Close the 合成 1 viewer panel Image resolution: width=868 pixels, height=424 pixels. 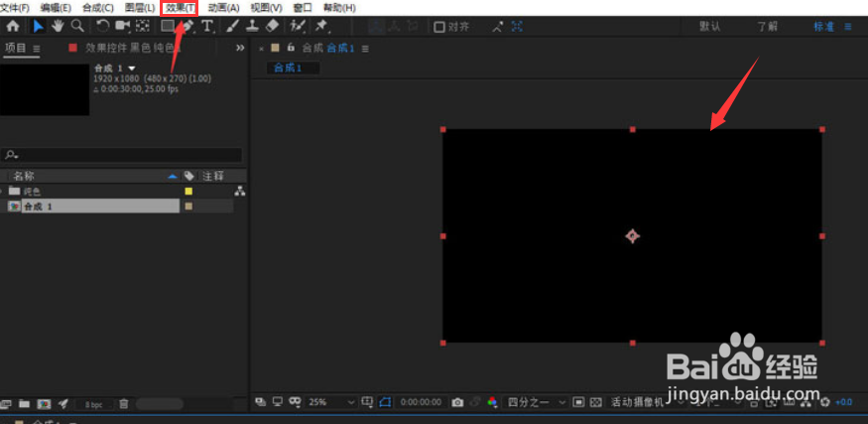pyautogui.click(x=261, y=49)
